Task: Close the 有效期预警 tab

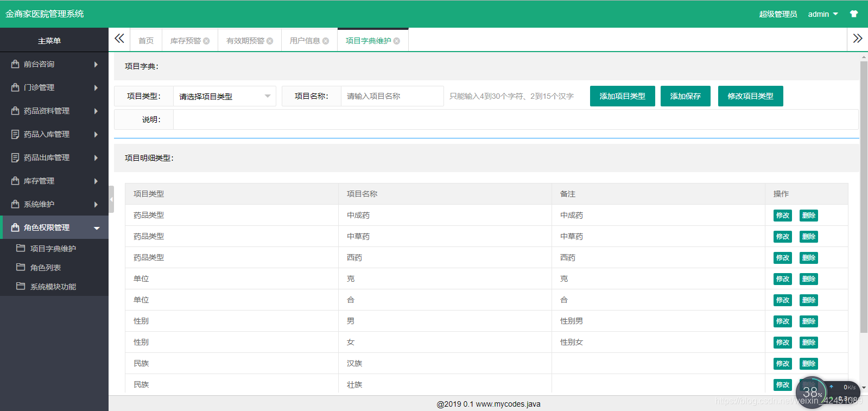Action: 270,41
